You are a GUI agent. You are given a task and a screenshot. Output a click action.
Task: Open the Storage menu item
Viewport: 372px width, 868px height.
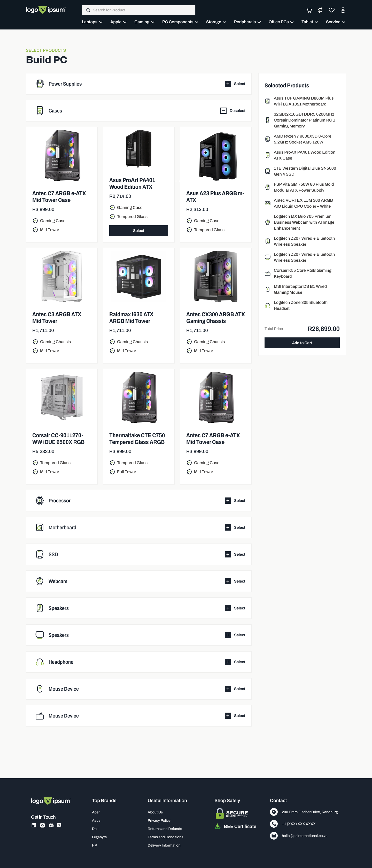tap(216, 22)
